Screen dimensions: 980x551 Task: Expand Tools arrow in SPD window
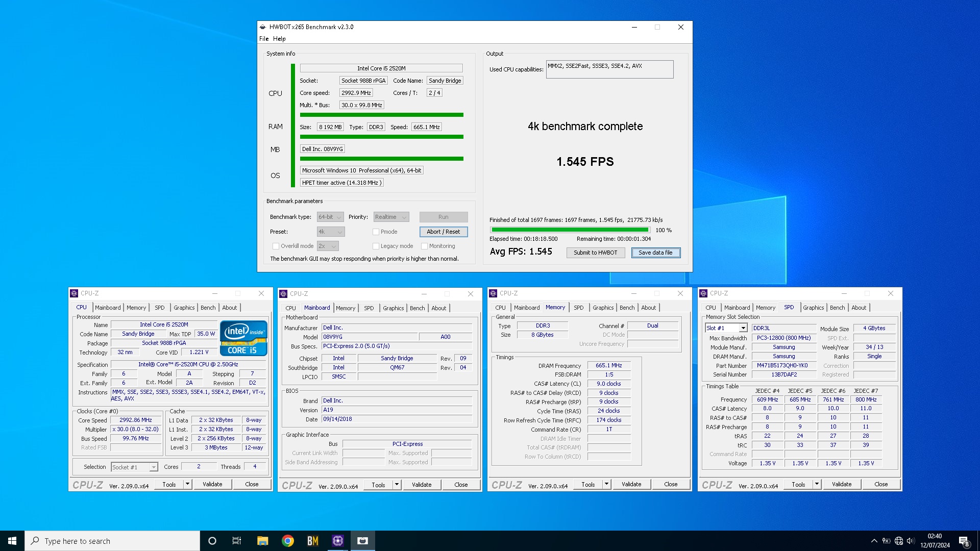817,484
